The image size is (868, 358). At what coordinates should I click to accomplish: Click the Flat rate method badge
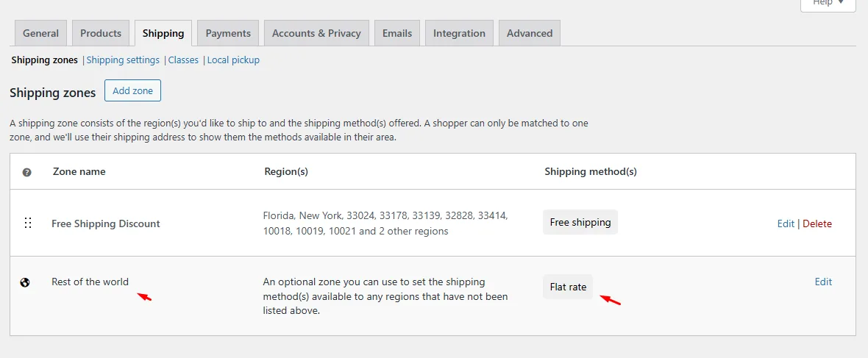568,287
